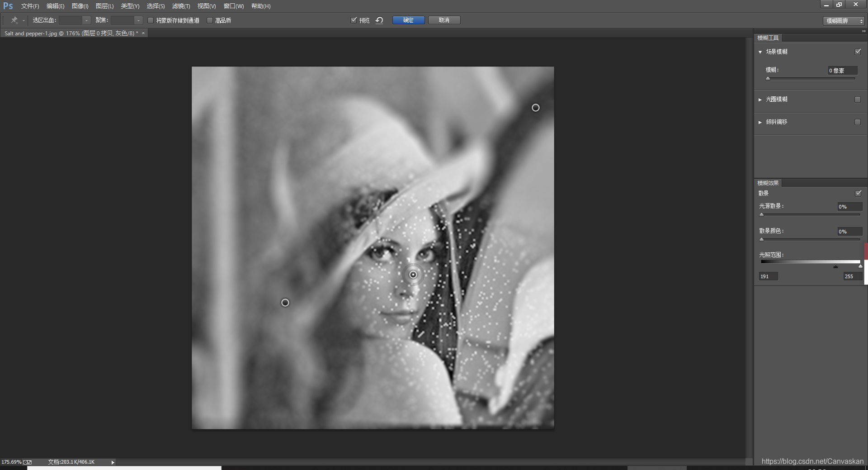Click the status bar arrow next to the document size
The image size is (868, 470).
tap(113, 462)
